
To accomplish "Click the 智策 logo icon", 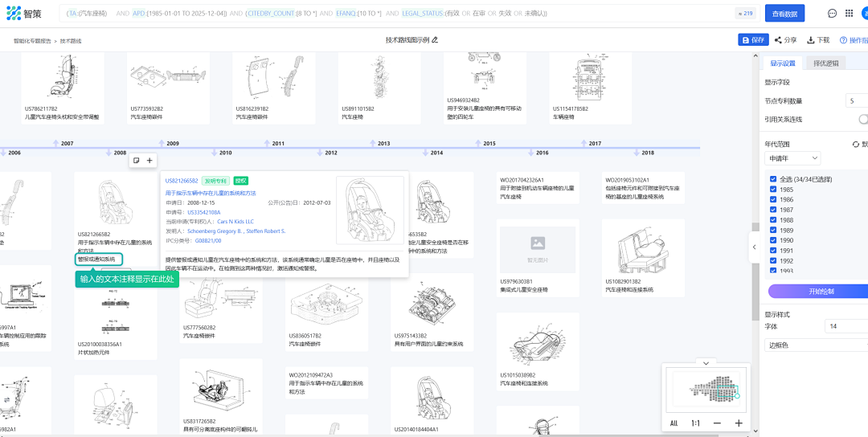I will (14, 14).
